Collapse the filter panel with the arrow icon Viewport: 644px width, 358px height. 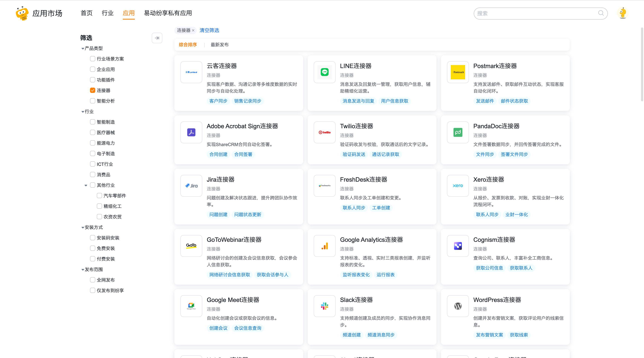pyautogui.click(x=157, y=38)
